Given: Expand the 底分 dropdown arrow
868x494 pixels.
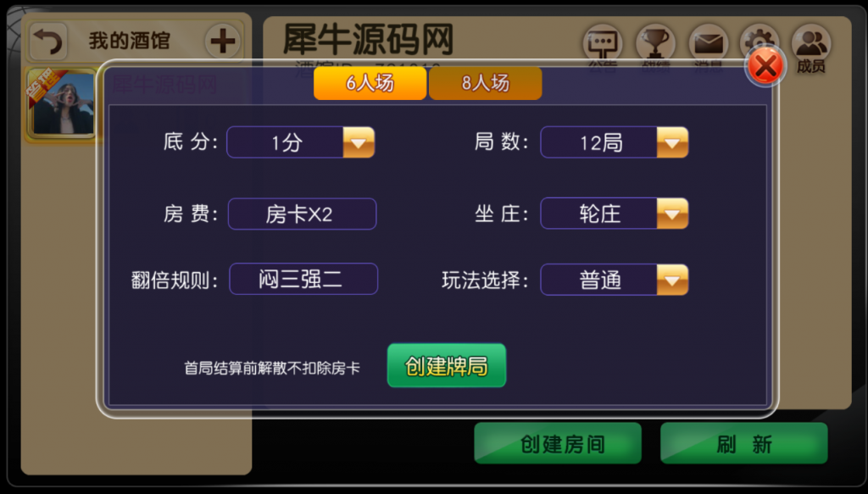Looking at the screenshot, I should pyautogui.click(x=359, y=142).
